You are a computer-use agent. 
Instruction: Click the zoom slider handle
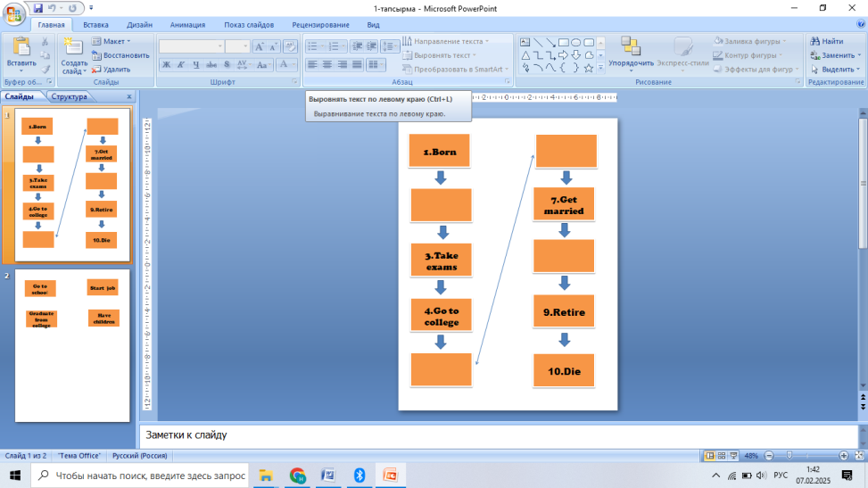tap(789, 455)
